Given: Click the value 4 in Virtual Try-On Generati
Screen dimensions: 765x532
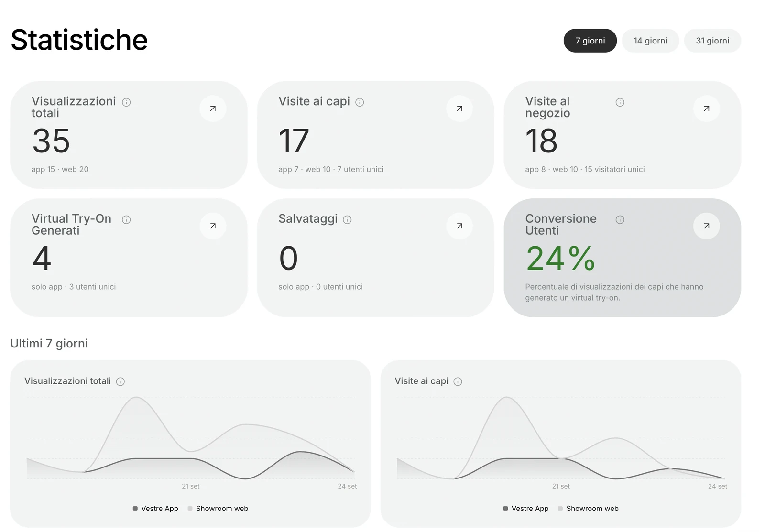Looking at the screenshot, I should point(42,259).
